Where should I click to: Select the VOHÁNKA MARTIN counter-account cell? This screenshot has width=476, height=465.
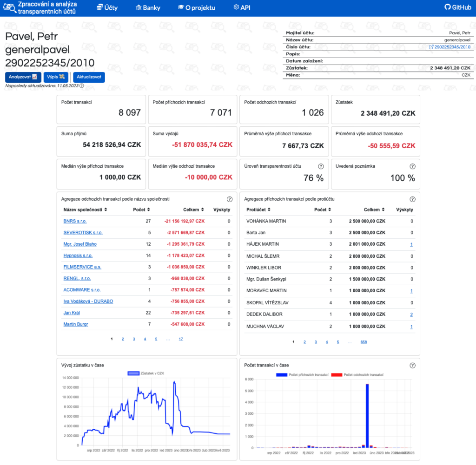pos(266,221)
